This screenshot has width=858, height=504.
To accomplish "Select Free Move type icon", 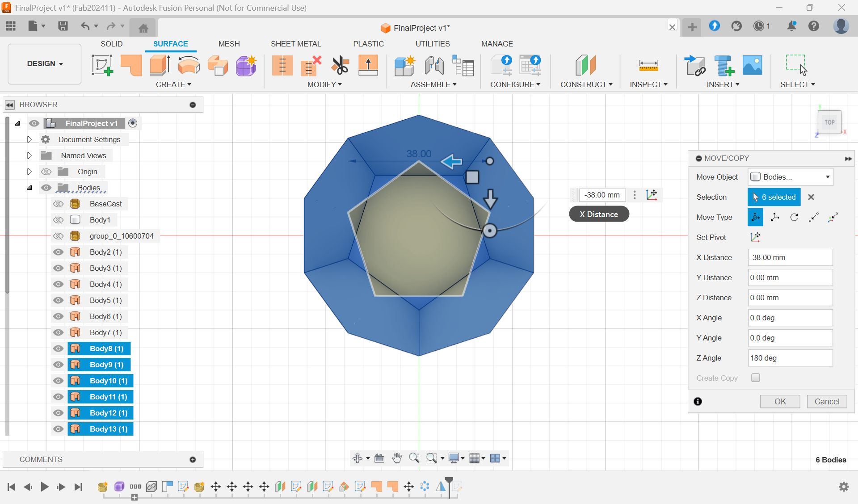I will (755, 217).
